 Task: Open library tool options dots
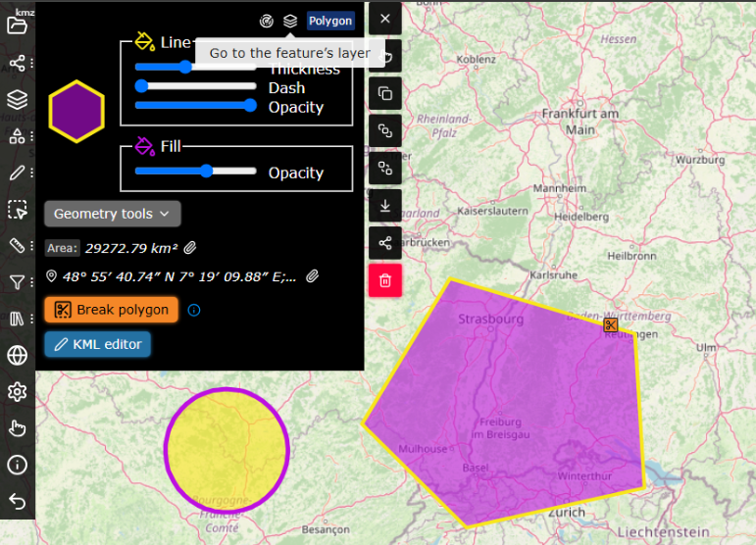coord(31,319)
